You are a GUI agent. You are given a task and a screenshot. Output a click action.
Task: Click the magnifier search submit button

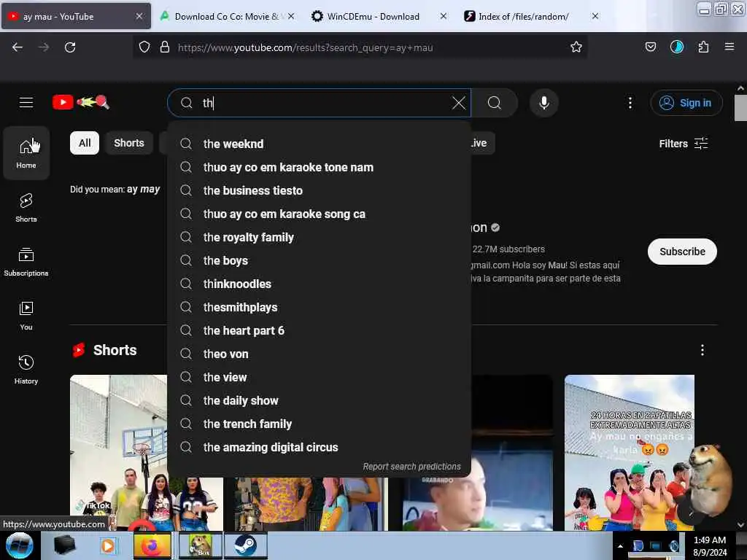coord(495,103)
